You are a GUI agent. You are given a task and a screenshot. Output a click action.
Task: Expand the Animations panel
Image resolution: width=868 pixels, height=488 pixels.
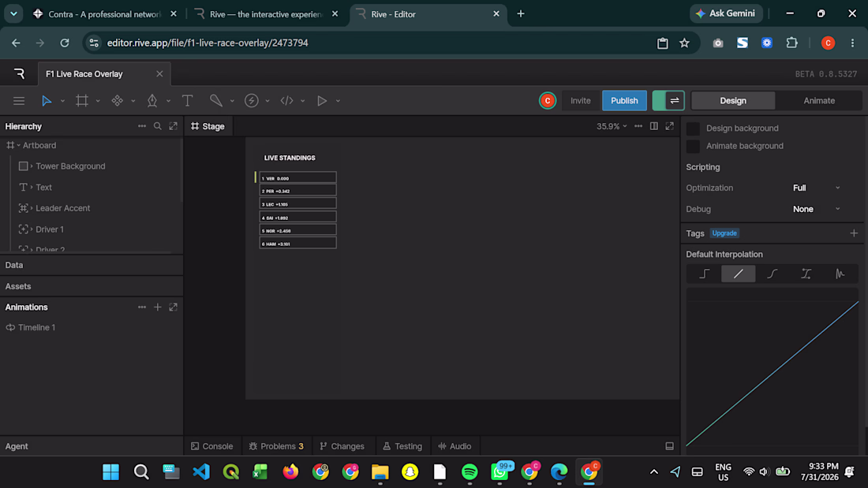click(174, 307)
